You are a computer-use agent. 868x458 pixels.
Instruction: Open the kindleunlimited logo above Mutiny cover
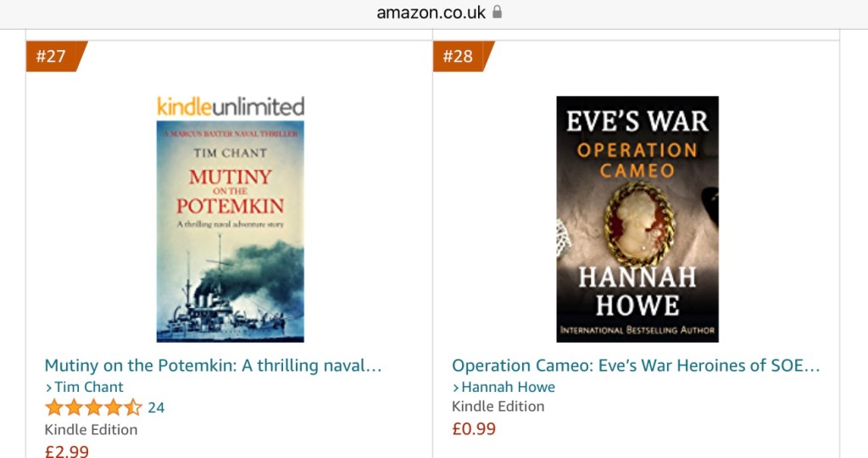point(231,106)
